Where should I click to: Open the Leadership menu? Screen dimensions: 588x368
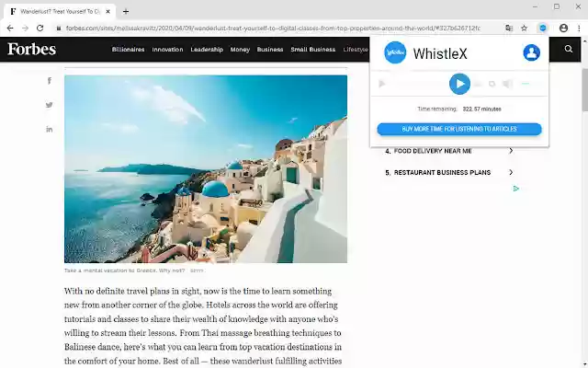[x=207, y=50]
